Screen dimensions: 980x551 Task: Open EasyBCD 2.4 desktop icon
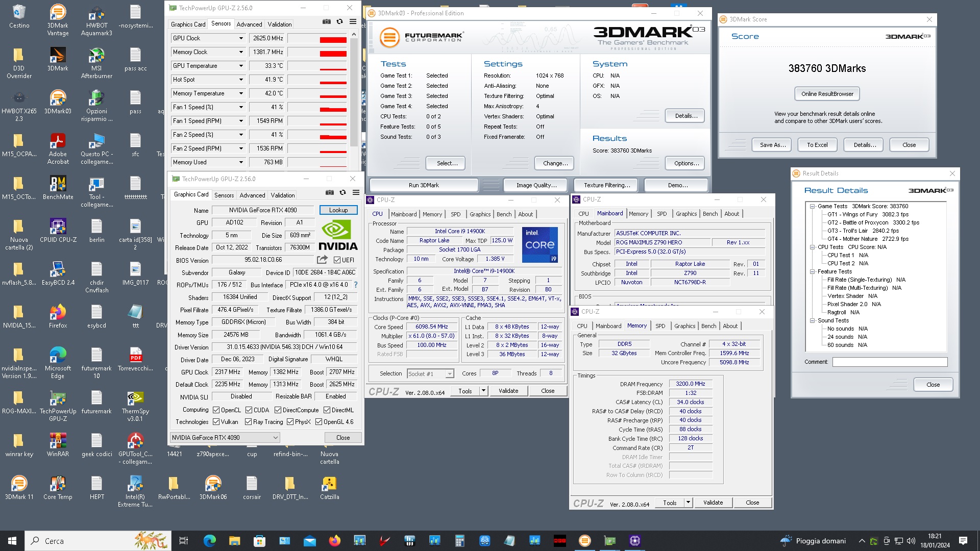58,273
